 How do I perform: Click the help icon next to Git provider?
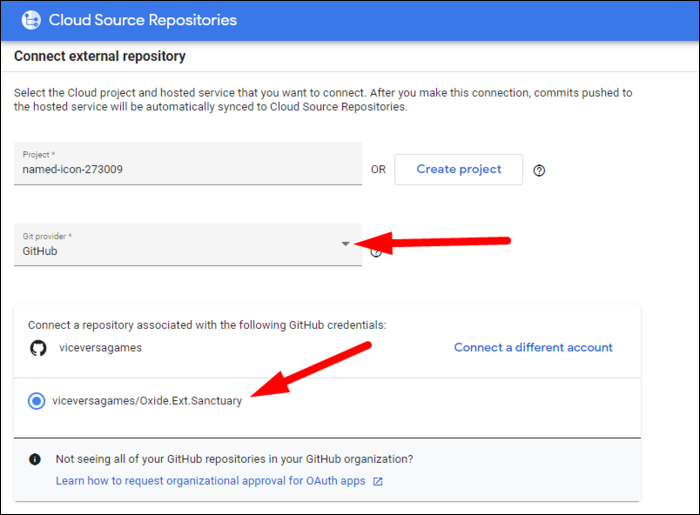pos(377,253)
